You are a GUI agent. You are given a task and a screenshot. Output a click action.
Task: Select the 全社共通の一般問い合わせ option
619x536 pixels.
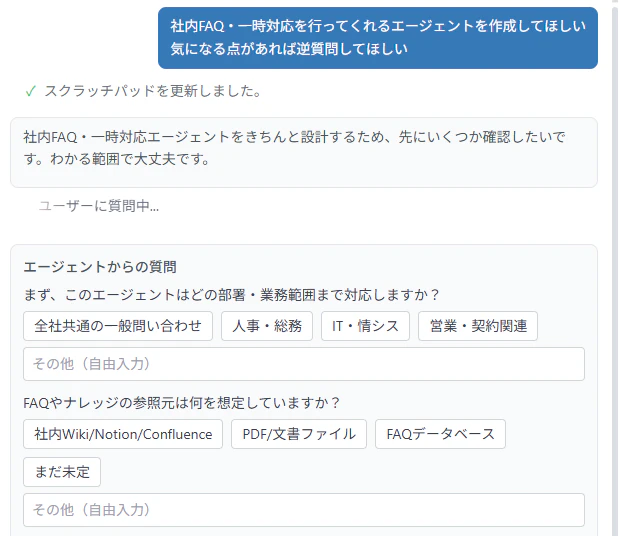point(118,326)
